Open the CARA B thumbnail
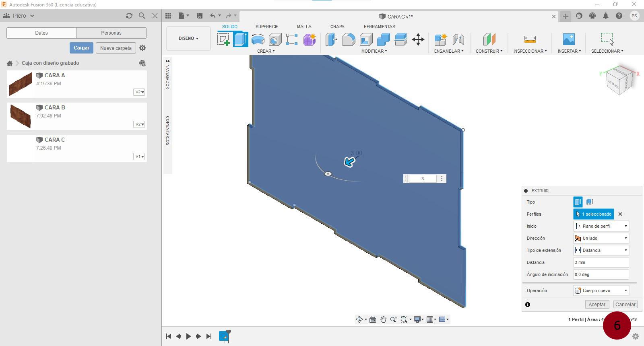644x346 pixels. 20,116
